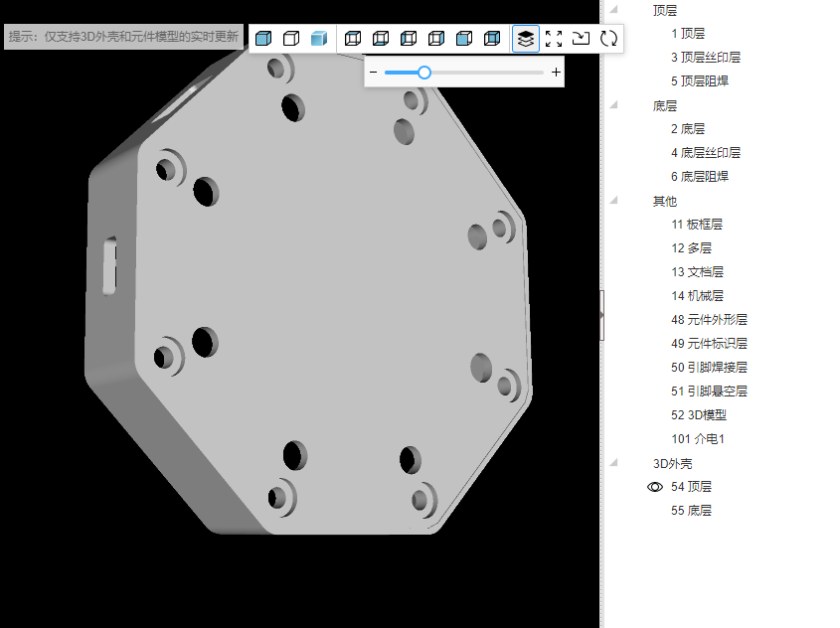Select layer 1 顶层
The image size is (840, 628).
(x=688, y=34)
